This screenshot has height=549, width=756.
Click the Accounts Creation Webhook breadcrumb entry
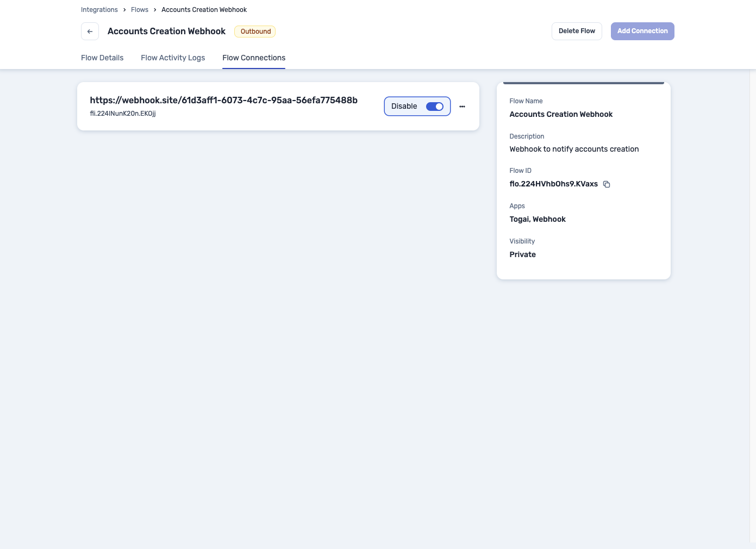[x=204, y=10]
